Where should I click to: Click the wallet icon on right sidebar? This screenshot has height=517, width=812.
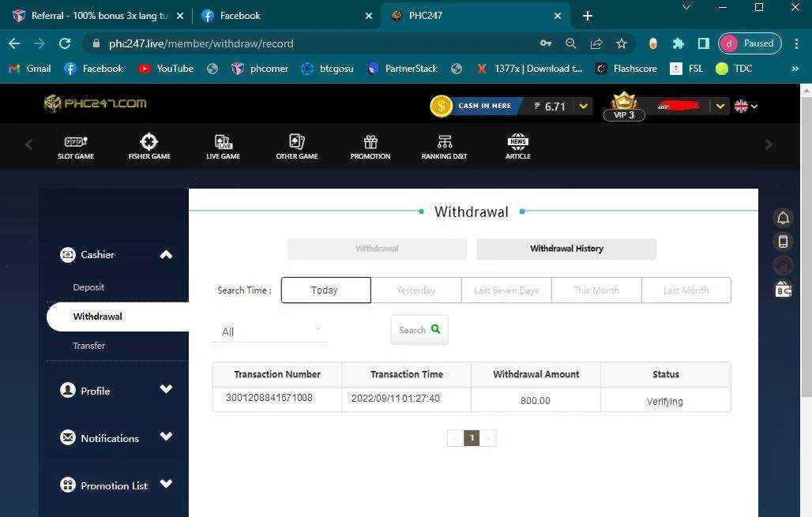pos(783,290)
